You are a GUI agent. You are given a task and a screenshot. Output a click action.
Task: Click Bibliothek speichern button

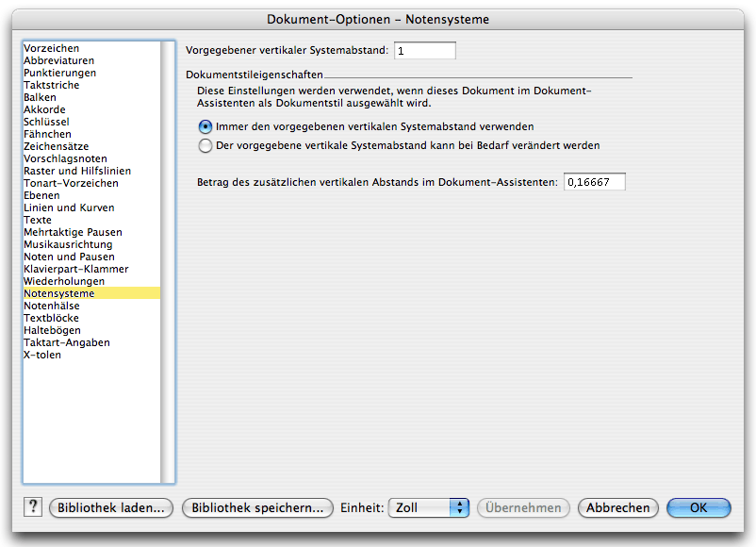(x=257, y=508)
